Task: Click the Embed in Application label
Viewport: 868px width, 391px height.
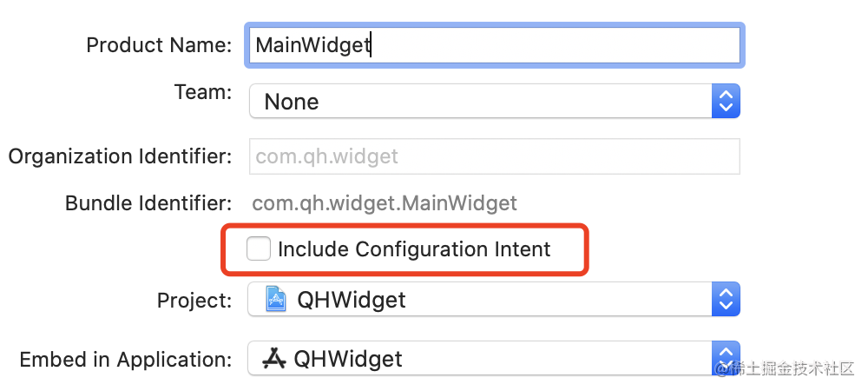Action: pos(126,360)
